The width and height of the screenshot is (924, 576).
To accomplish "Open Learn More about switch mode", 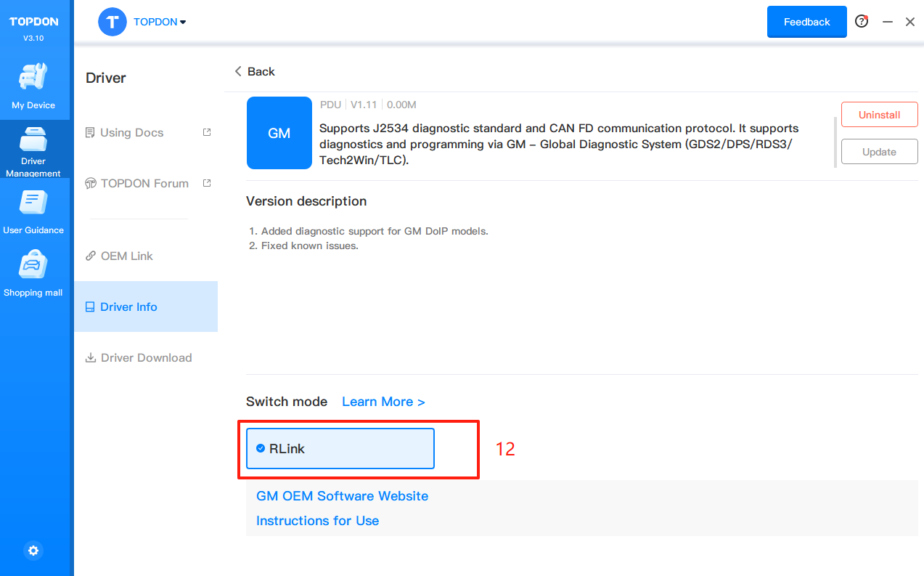I will click(383, 402).
